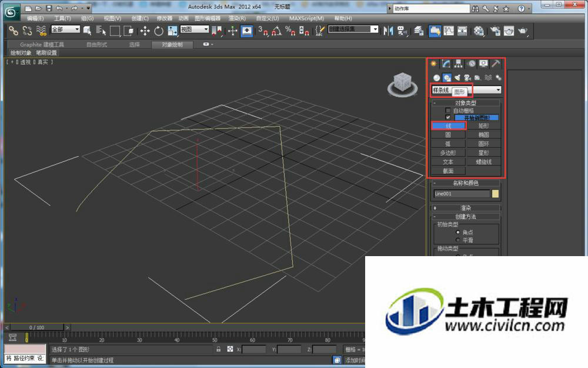Activate the Select Object cursor tool

click(88, 31)
